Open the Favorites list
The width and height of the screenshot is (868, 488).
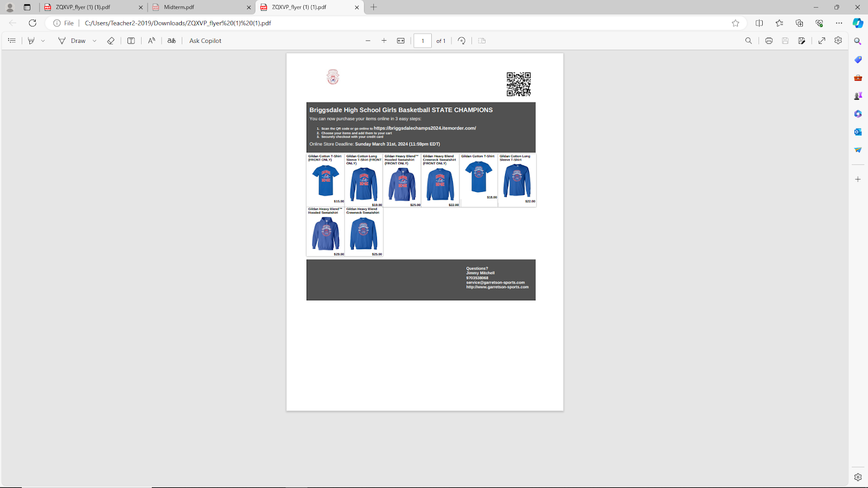(779, 23)
